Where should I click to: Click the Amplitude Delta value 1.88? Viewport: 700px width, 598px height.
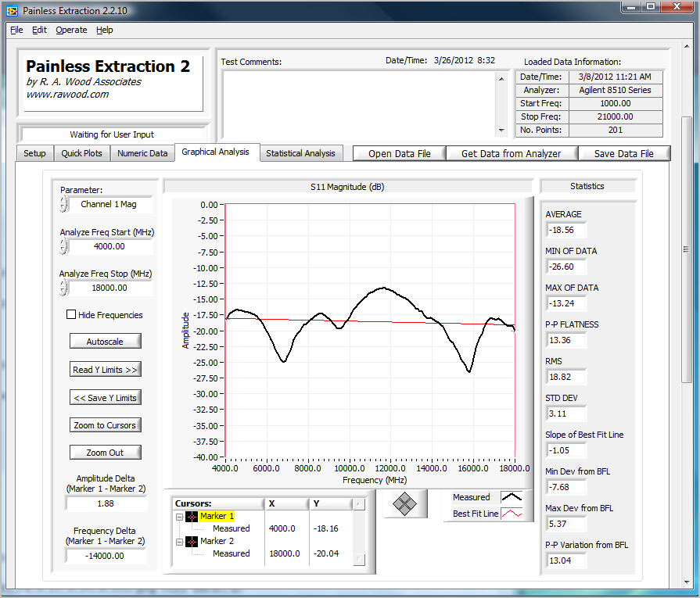pos(106,504)
